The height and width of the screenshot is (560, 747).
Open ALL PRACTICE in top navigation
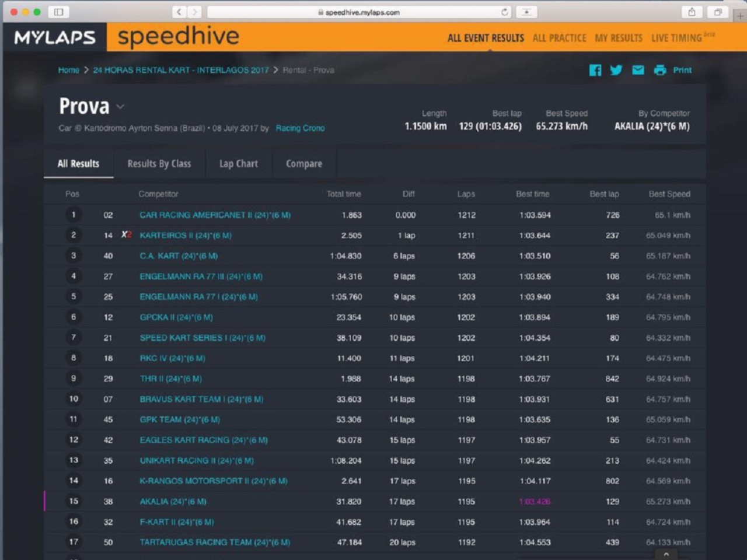[x=559, y=38]
